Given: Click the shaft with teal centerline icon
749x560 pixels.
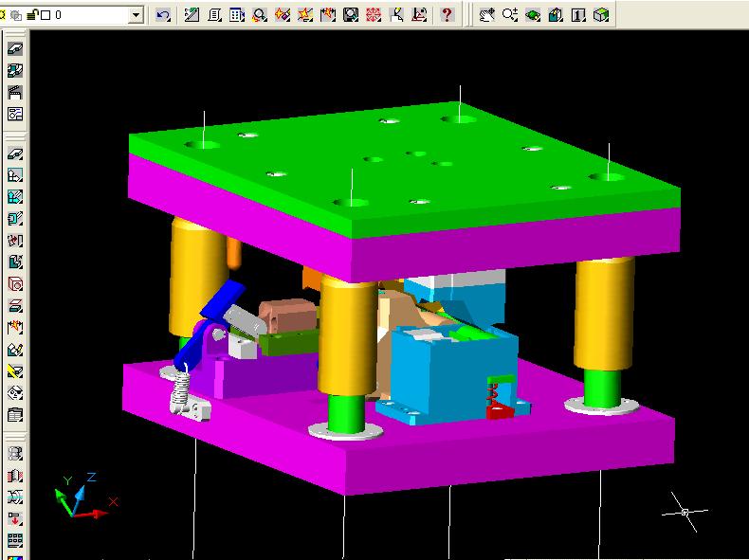Looking at the screenshot, I should (15, 497).
